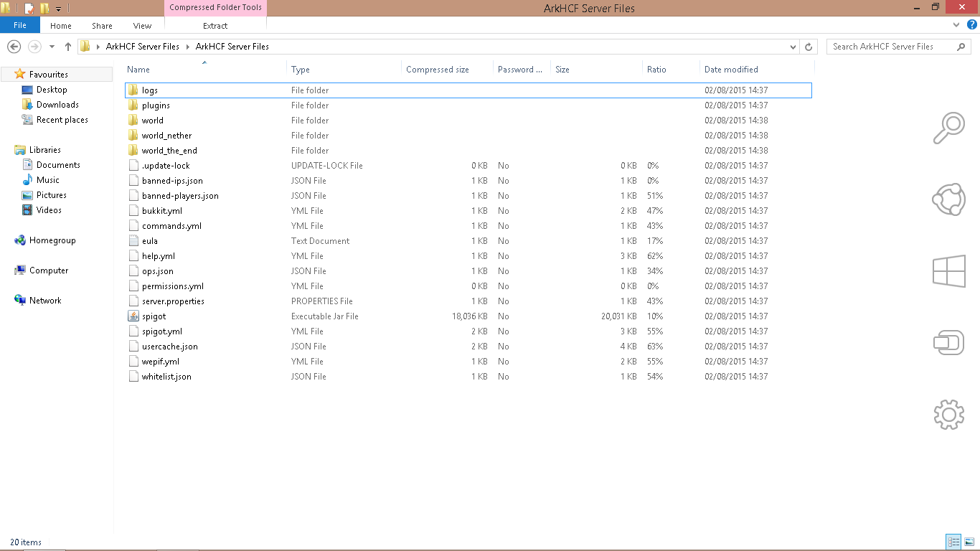Go back with the Back arrow button
980x551 pixels.
14,47
